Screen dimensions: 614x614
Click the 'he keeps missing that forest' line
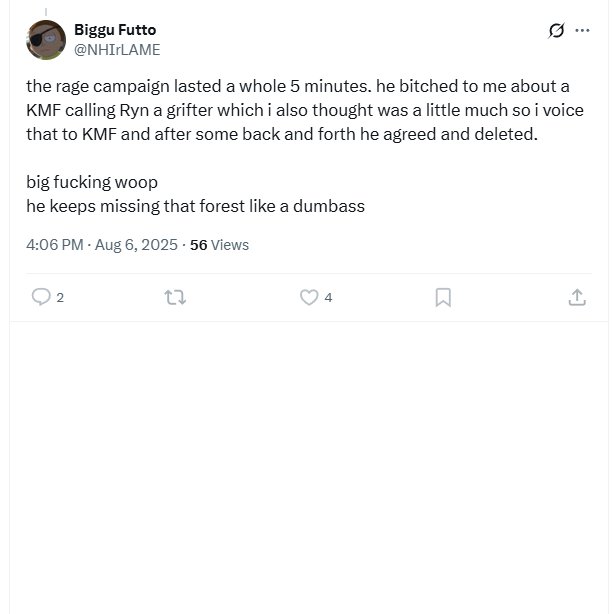click(x=195, y=206)
